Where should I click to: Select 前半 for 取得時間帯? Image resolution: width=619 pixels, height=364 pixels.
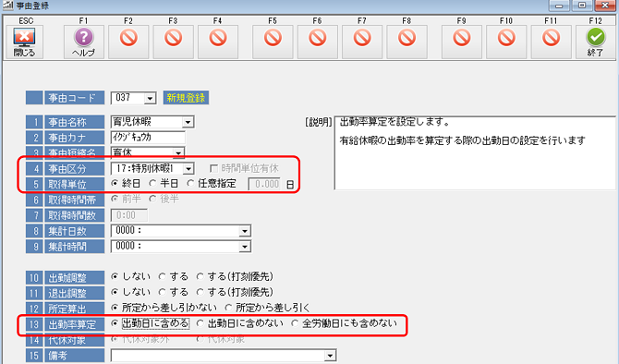[x=115, y=199]
